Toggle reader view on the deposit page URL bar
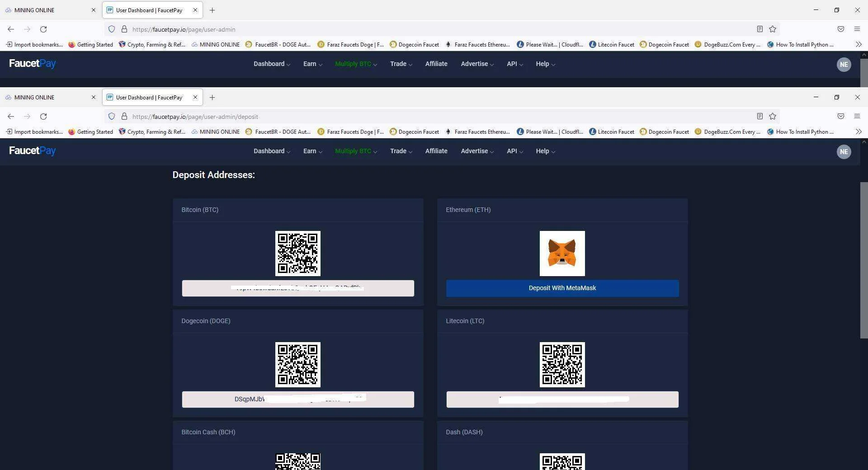868x470 pixels. click(x=760, y=117)
